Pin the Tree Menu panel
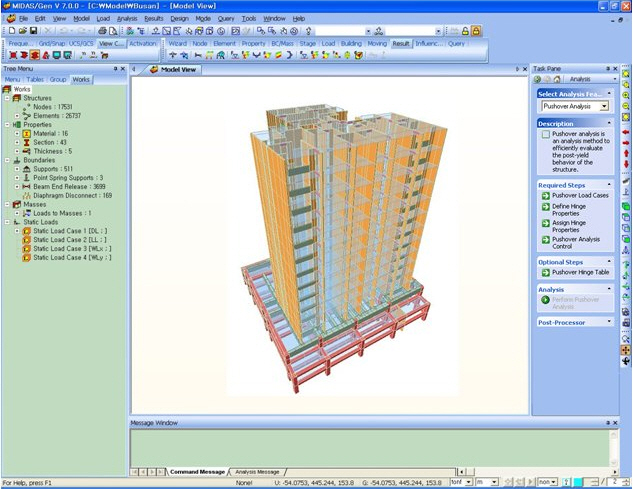Screen dimensions: 633x489 [x=115, y=68]
